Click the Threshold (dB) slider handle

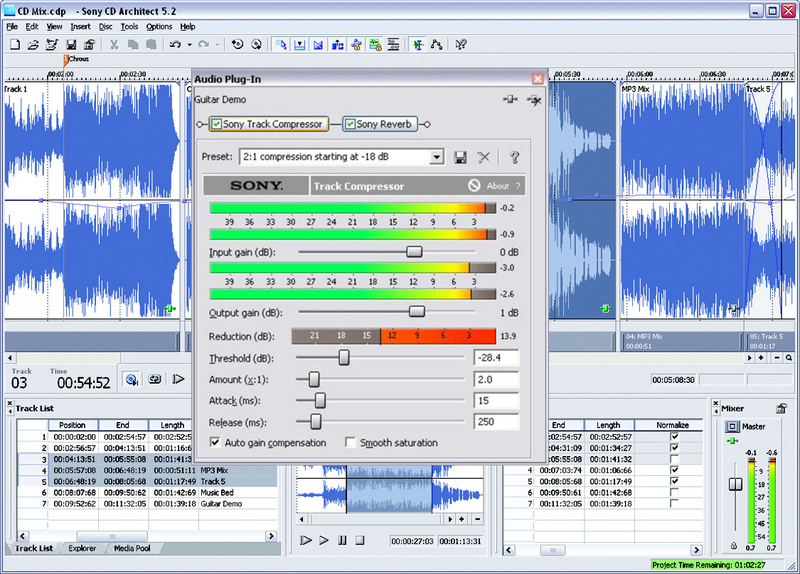tap(344, 357)
